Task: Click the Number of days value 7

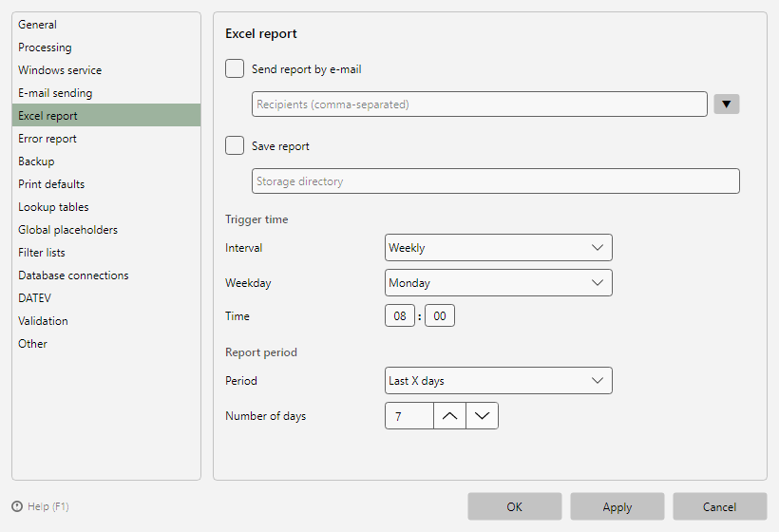Action: [x=409, y=416]
